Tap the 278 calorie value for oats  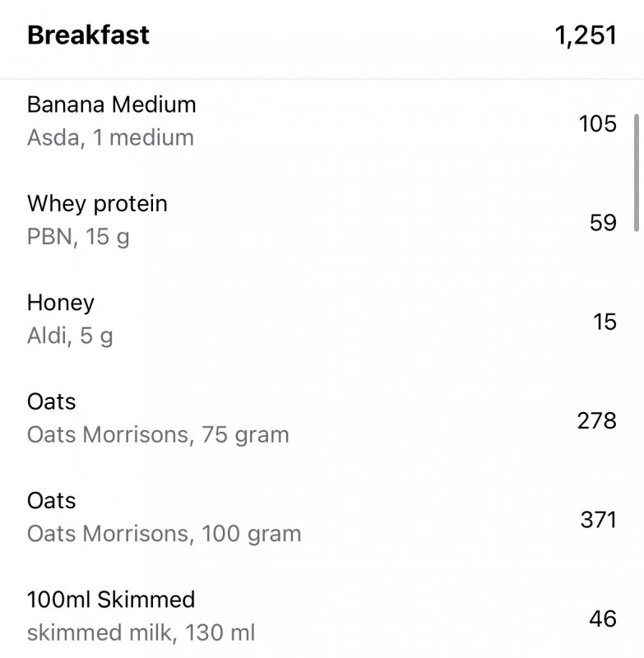point(596,420)
